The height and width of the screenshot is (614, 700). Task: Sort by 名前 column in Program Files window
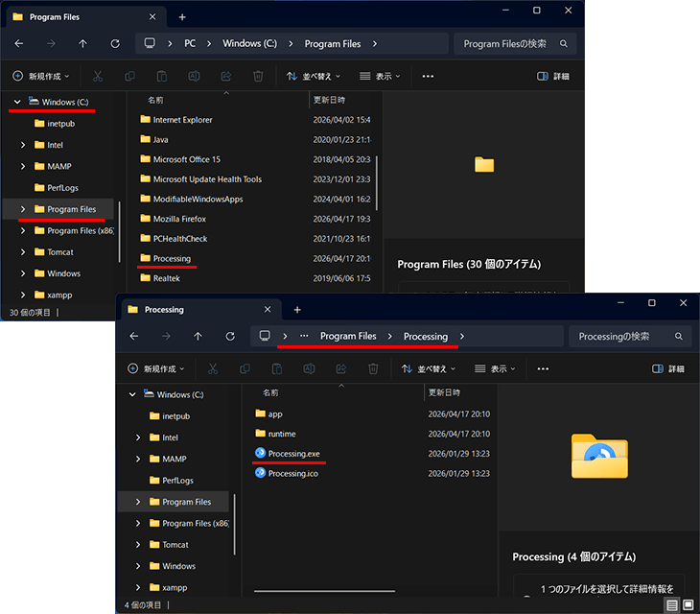[x=155, y=100]
